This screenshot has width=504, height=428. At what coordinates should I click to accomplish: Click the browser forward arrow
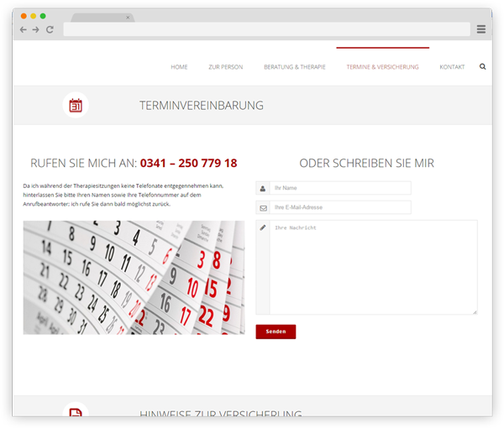pos(35,30)
